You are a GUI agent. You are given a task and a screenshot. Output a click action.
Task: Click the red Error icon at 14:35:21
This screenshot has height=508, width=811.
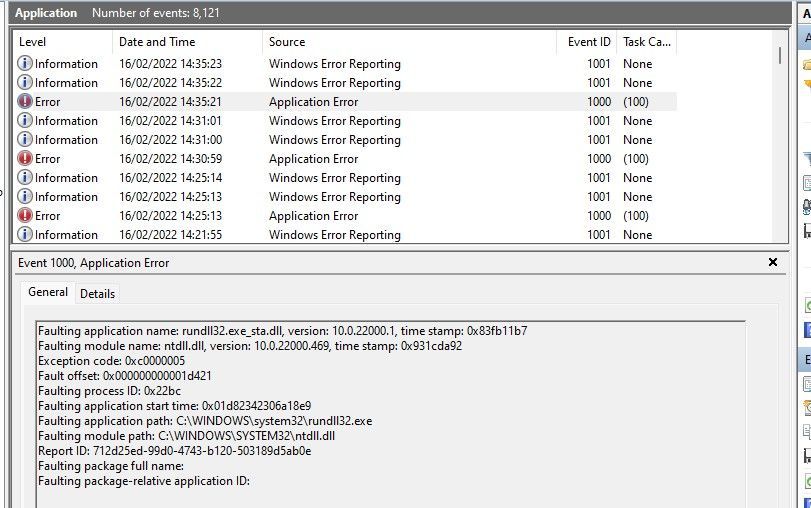(25, 102)
